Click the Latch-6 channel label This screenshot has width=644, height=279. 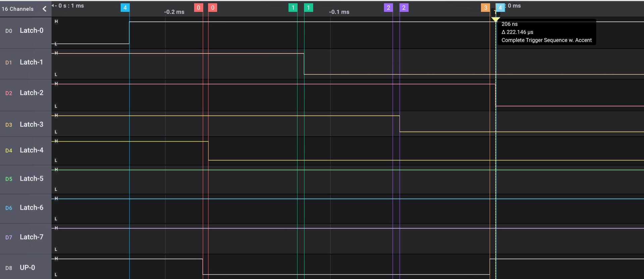[31, 207]
